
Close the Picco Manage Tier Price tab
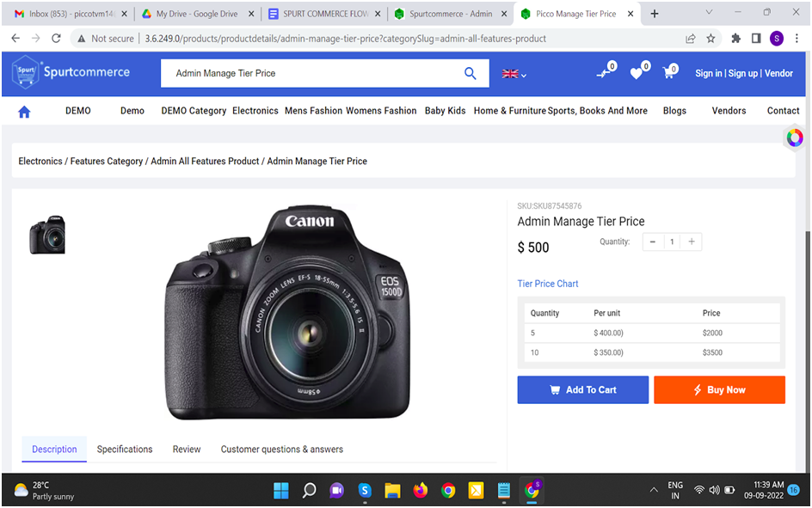click(631, 14)
